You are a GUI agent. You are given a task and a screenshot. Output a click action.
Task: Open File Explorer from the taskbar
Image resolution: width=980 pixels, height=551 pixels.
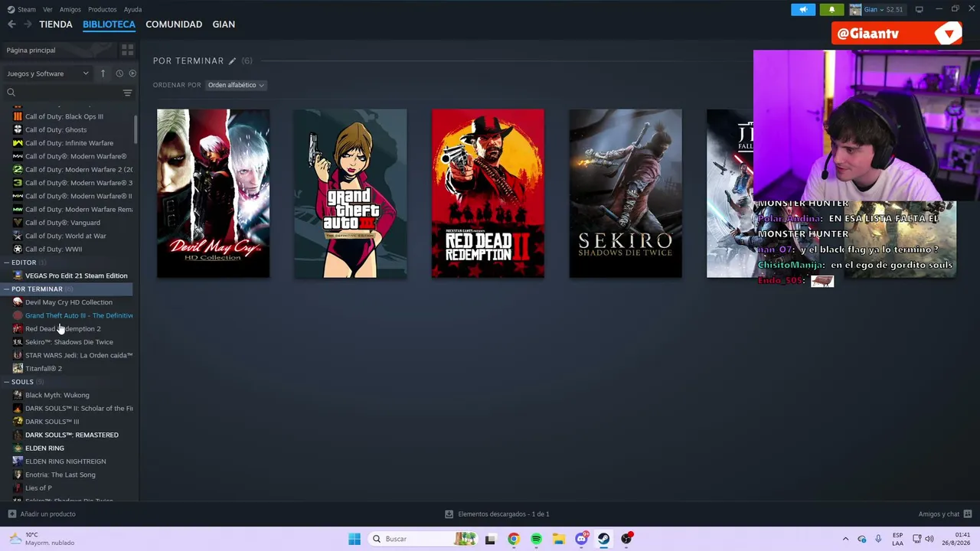coord(559,539)
